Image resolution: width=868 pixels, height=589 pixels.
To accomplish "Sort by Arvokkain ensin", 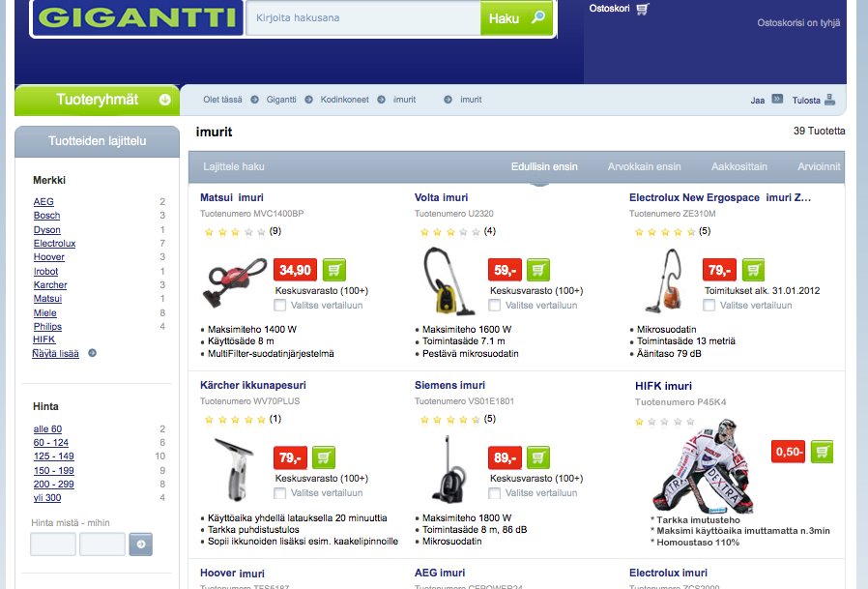I will [645, 166].
